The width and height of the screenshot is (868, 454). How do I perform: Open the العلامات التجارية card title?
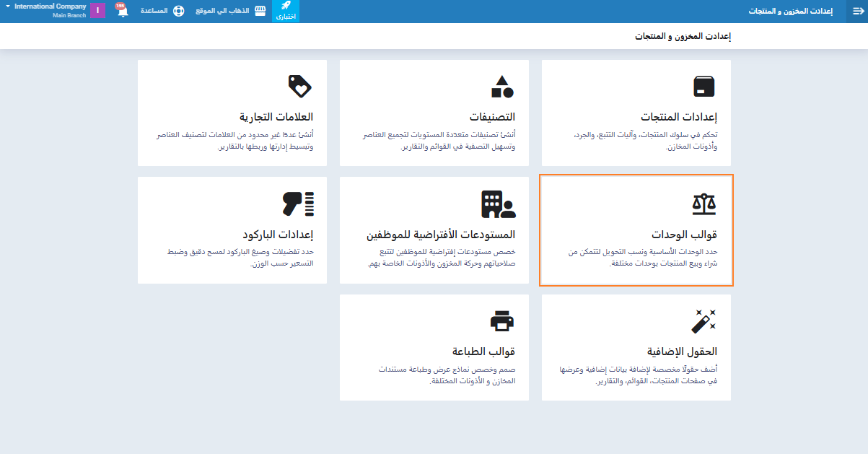tap(276, 117)
